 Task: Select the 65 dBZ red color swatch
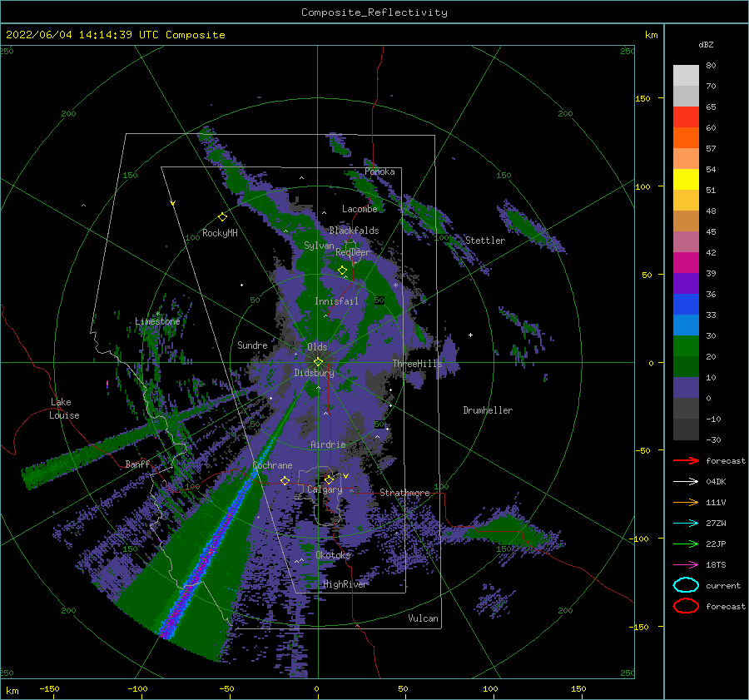point(686,117)
